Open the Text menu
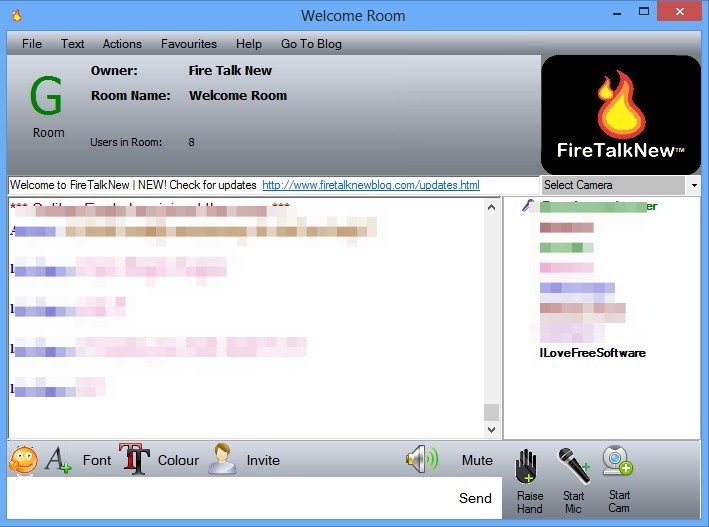The image size is (709, 527). (x=72, y=44)
